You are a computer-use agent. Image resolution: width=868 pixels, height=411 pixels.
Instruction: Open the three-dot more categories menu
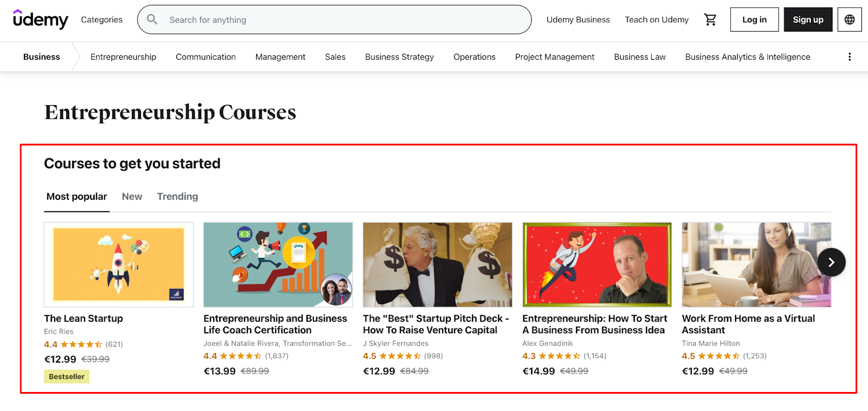click(x=849, y=57)
